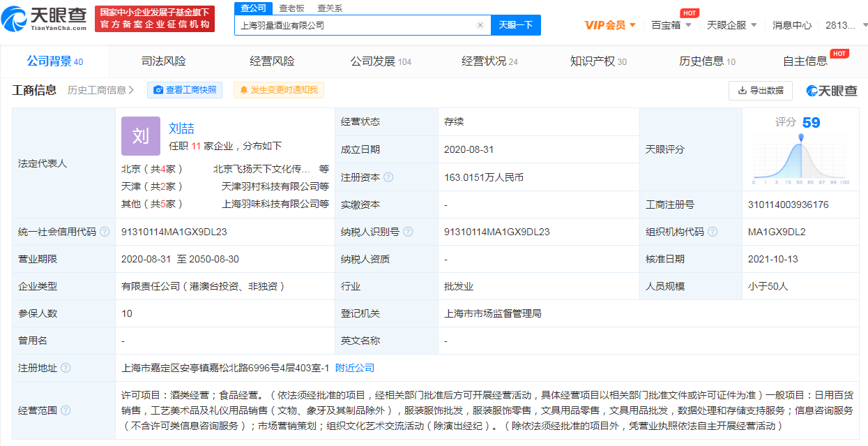Click the credit code 91310114MA1GX9DL23 under 统一社会信用代码

pos(174,232)
